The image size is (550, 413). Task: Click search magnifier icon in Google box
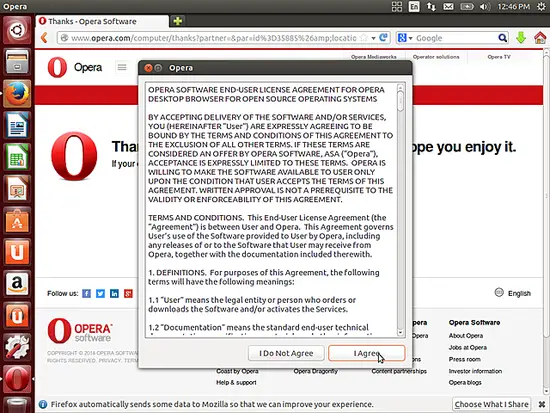click(502, 38)
